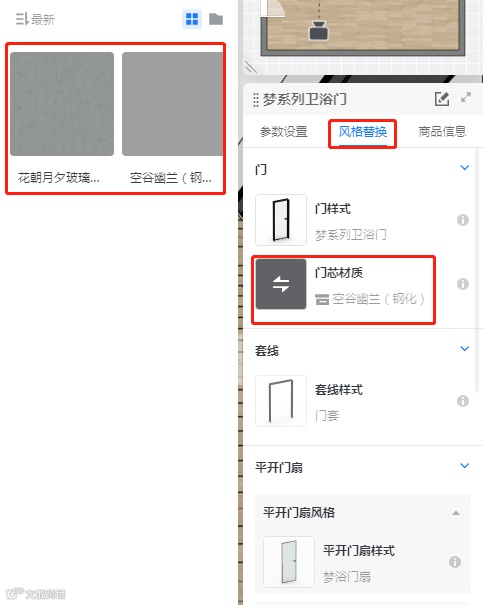The image size is (483, 605).
Task: Expand panel with diagonal arrows icon
Action: 466,97
